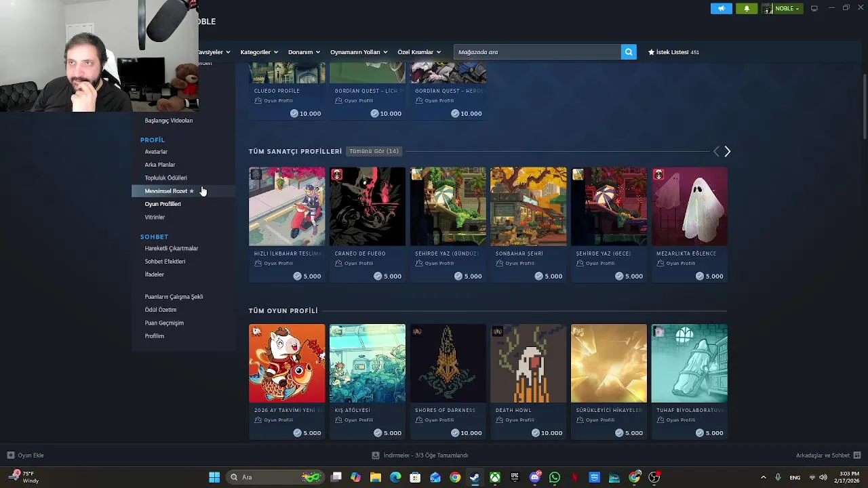Open İstek Listesi wishlist link
868x488 pixels.
click(673, 52)
